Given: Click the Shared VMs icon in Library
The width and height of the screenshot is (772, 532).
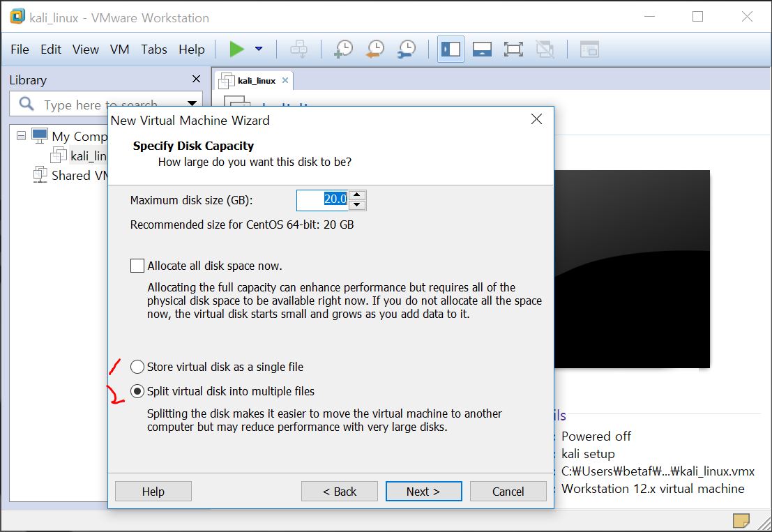Looking at the screenshot, I should pos(40,175).
